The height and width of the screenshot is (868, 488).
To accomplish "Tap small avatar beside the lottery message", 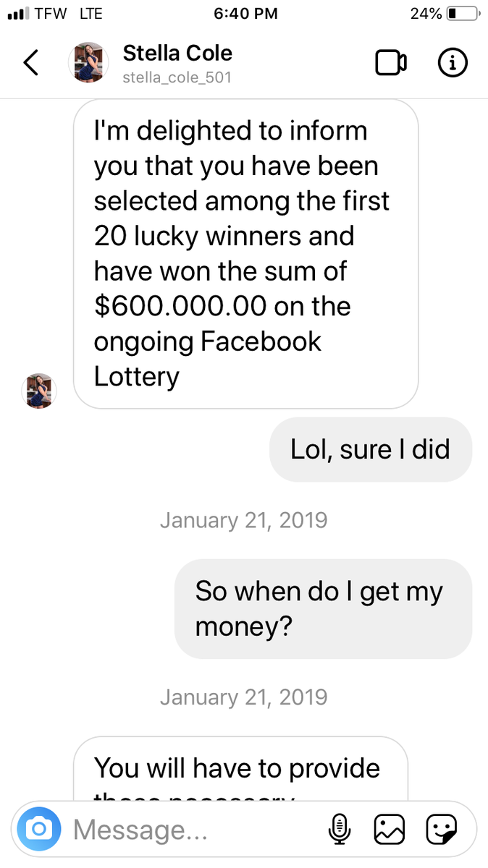I will [x=39, y=391].
